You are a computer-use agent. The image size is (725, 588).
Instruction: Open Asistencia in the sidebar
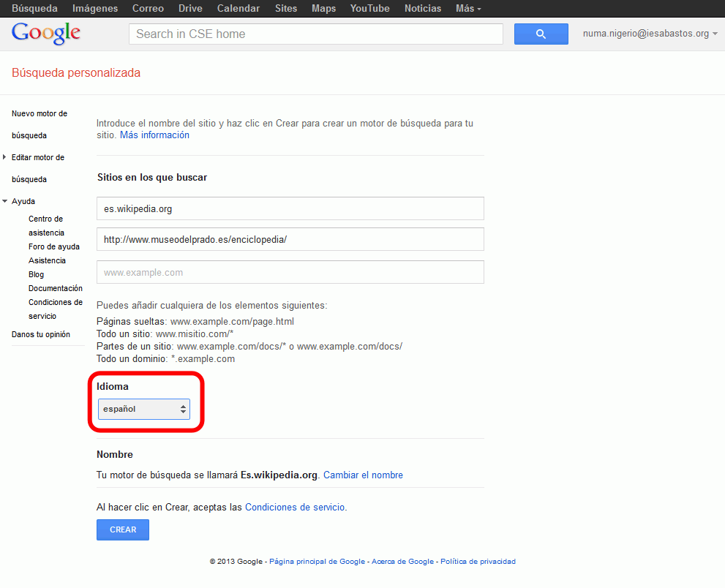tap(47, 260)
